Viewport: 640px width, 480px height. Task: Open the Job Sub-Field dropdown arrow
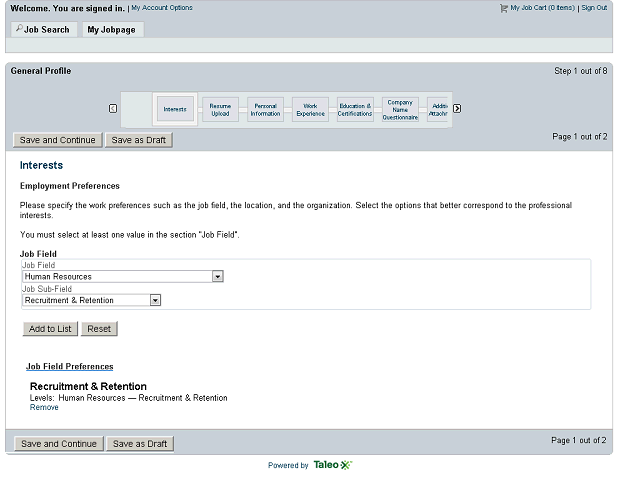(155, 300)
